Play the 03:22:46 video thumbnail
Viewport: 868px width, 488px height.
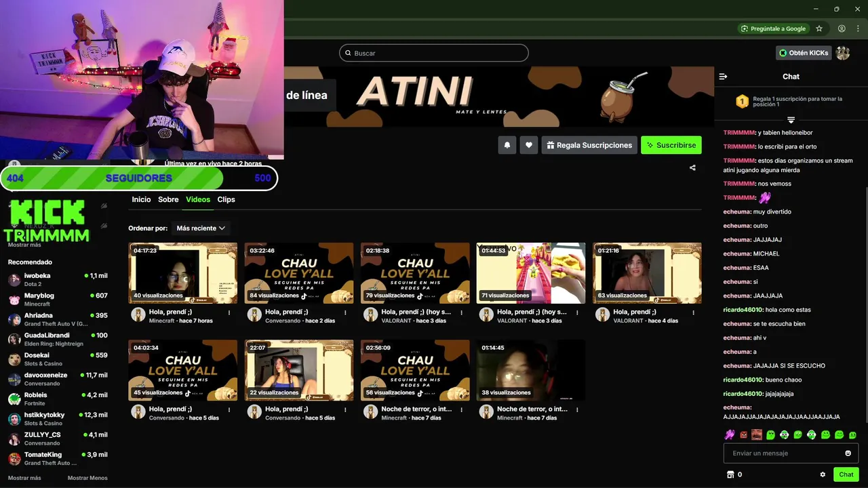pyautogui.click(x=299, y=273)
